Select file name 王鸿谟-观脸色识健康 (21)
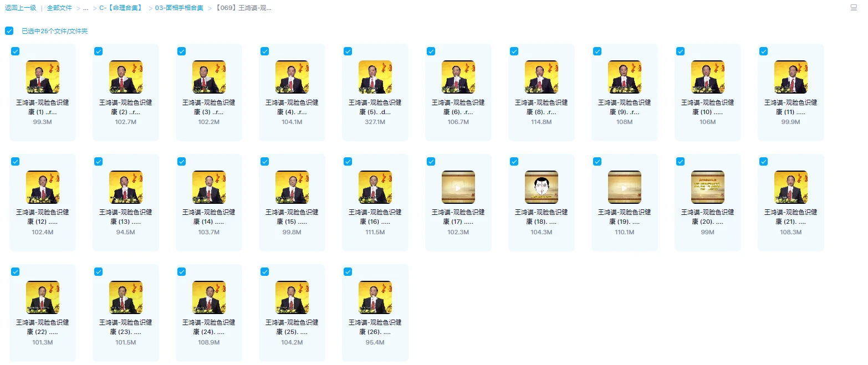 point(791,217)
